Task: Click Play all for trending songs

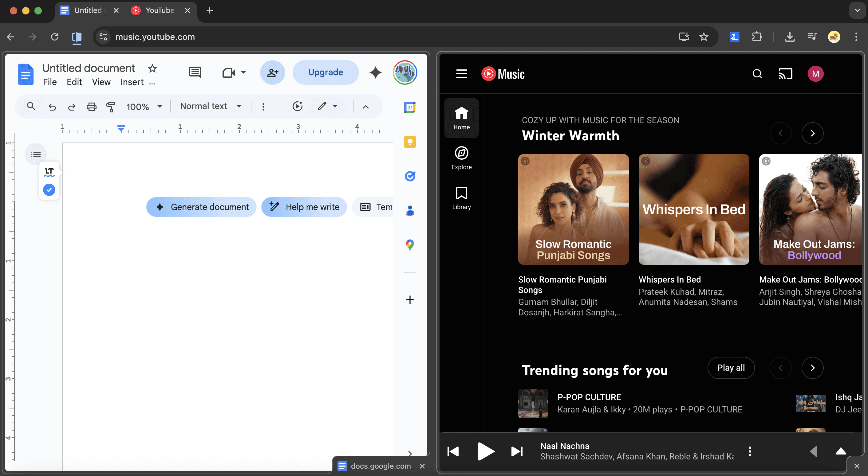Action: click(x=731, y=368)
